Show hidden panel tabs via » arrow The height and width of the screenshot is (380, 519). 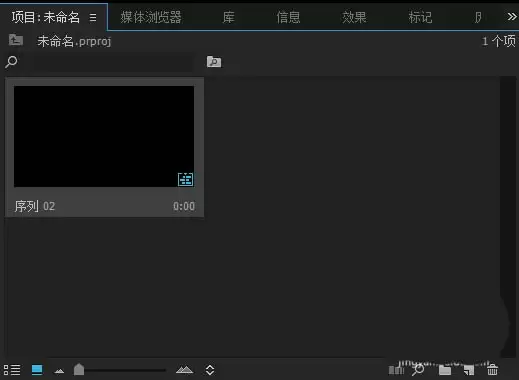pyautogui.click(x=512, y=17)
